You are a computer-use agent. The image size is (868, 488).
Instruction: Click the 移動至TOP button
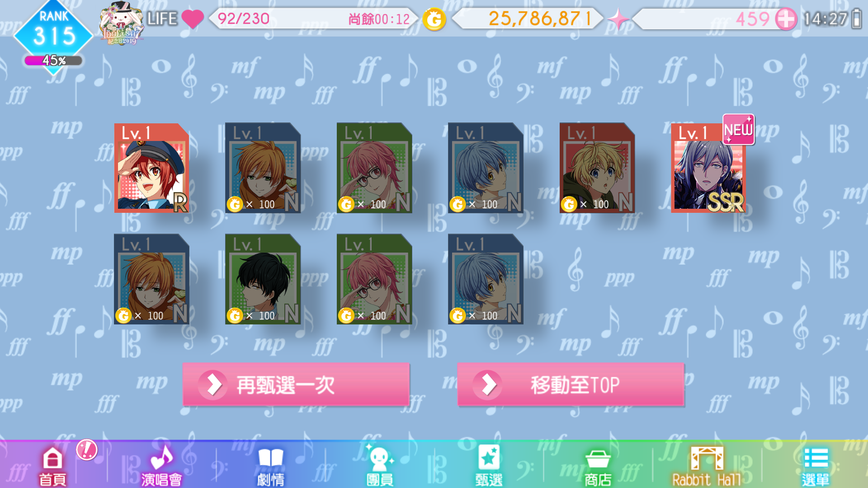(x=571, y=385)
